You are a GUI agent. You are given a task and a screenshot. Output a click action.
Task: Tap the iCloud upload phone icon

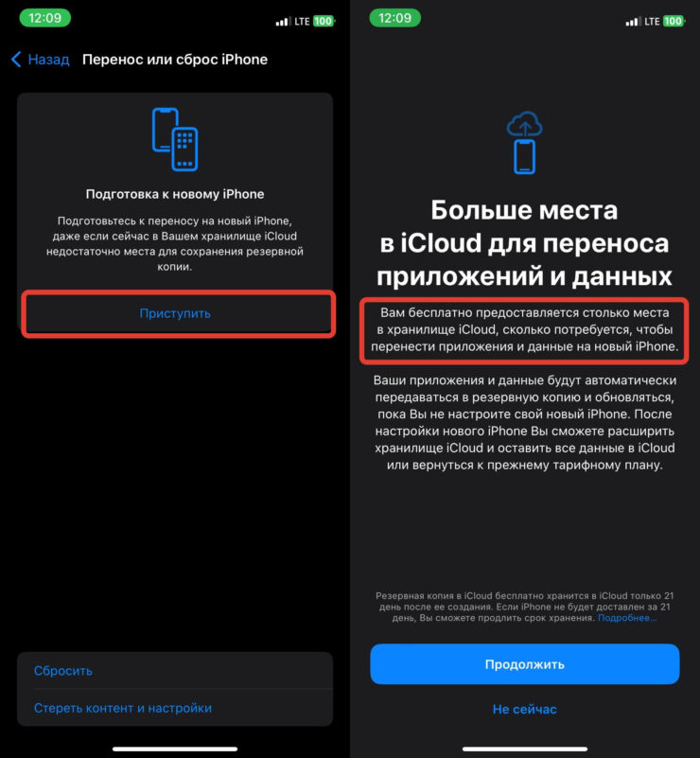click(524, 142)
